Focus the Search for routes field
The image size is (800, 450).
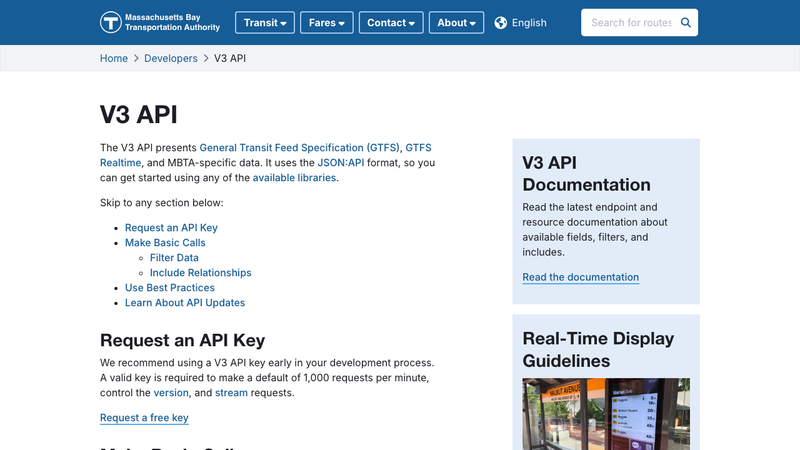tap(630, 22)
